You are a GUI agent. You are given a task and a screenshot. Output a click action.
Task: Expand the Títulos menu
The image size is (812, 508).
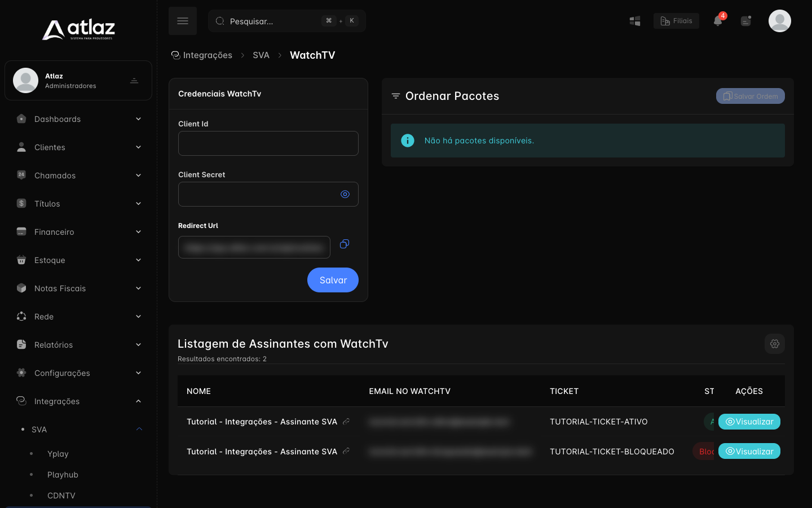tap(78, 204)
